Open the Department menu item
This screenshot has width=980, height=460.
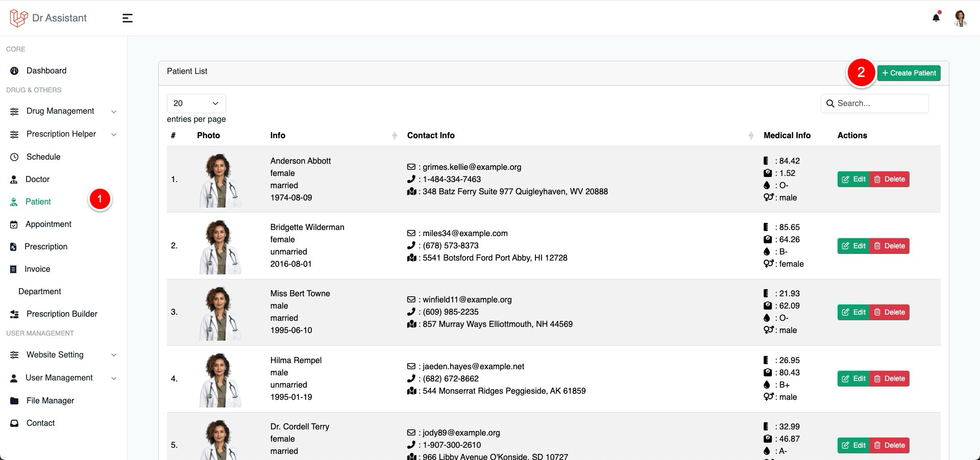(x=40, y=292)
